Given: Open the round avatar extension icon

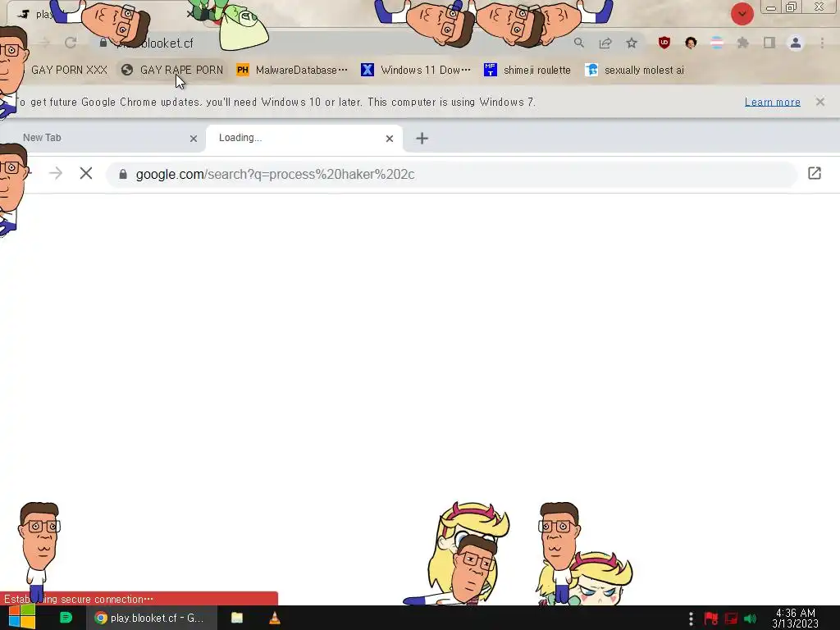Looking at the screenshot, I should 691,43.
